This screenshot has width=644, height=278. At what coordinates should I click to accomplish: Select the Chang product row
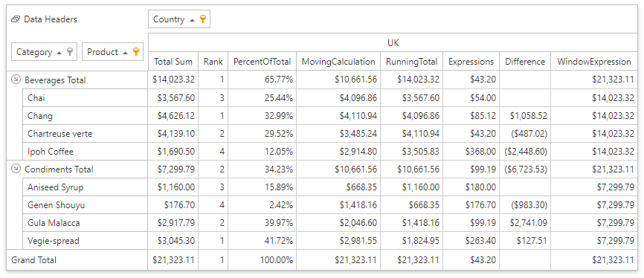pyautogui.click(x=85, y=116)
